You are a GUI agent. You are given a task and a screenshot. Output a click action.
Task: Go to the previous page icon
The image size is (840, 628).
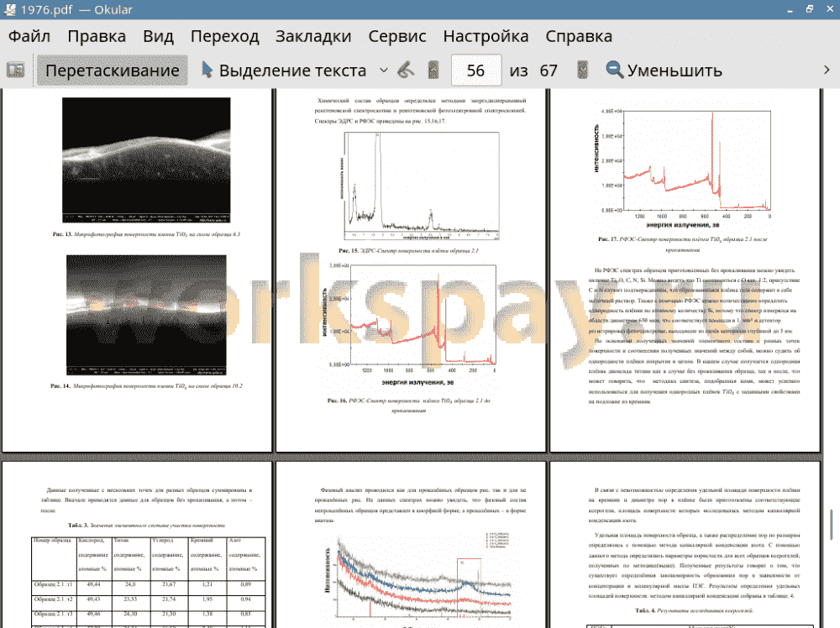(x=433, y=71)
